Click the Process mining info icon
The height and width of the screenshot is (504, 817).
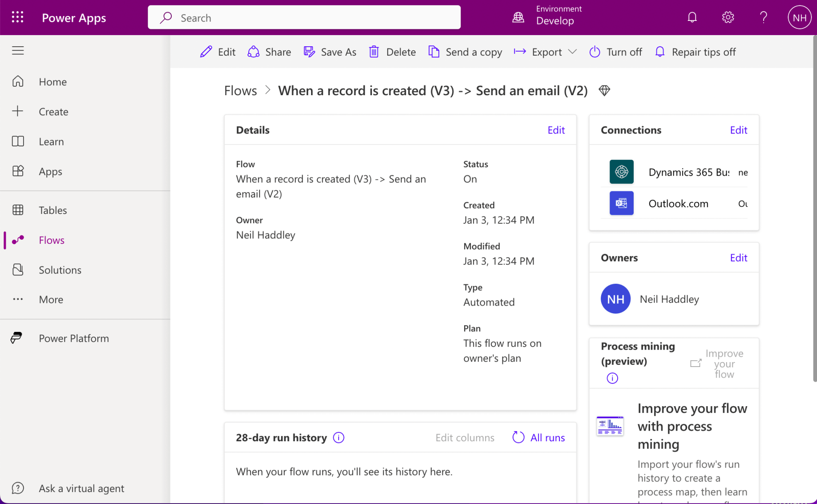612,378
